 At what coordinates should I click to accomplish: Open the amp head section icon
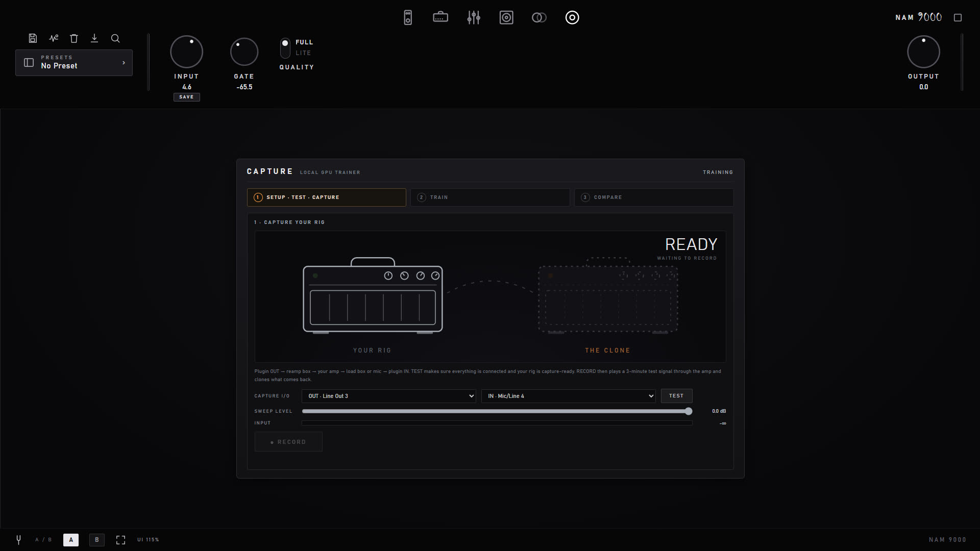440,17
